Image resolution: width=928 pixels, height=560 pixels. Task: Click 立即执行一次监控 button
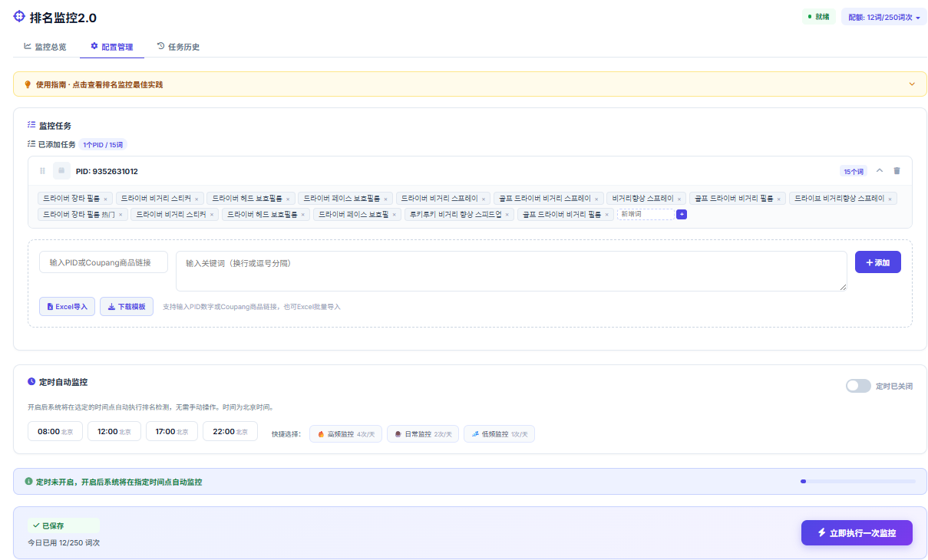pyautogui.click(x=857, y=532)
